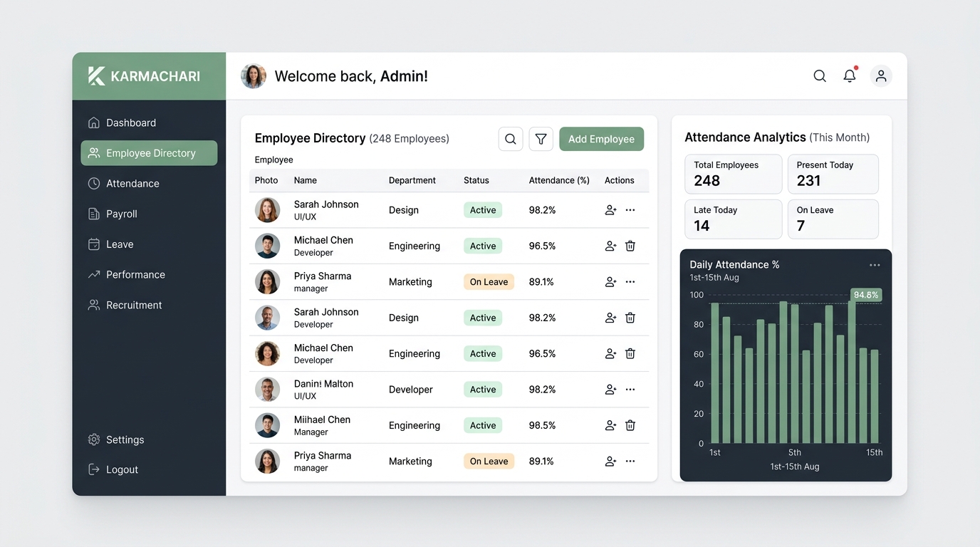Open the Late Today 14 card
This screenshot has height=547, width=980.
(734, 219)
